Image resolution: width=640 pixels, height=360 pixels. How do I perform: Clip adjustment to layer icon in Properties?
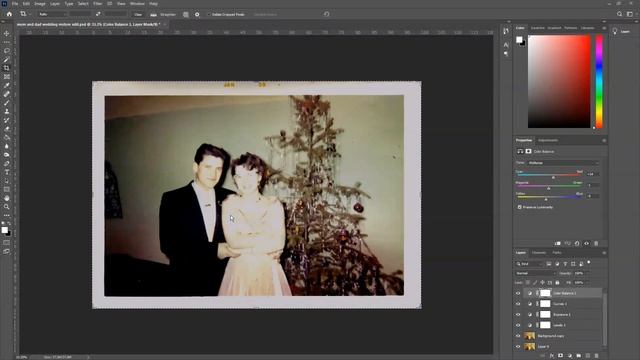click(558, 243)
